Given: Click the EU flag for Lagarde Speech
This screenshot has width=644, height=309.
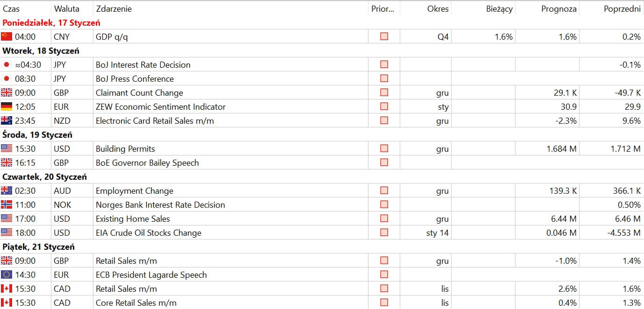Looking at the screenshot, I should click(7, 274).
